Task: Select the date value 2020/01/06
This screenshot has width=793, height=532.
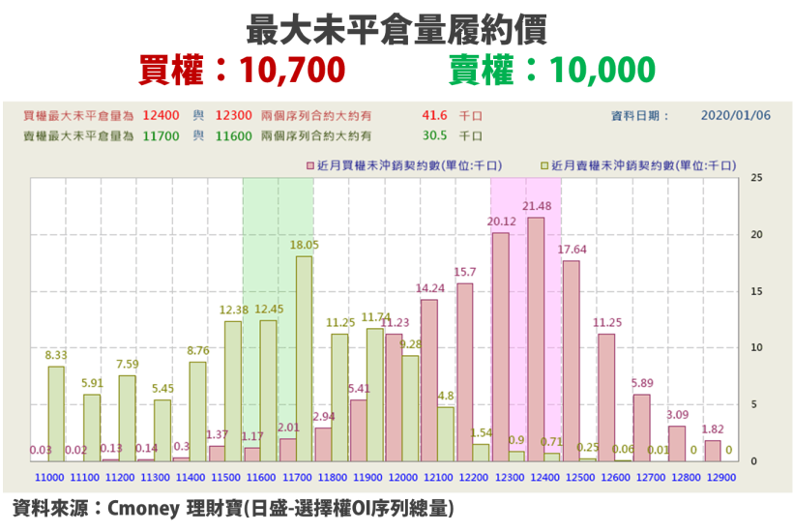Action: coord(736,115)
